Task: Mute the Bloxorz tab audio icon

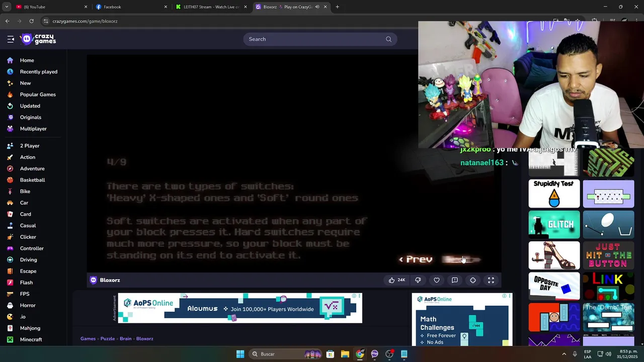Action: tap(317, 7)
